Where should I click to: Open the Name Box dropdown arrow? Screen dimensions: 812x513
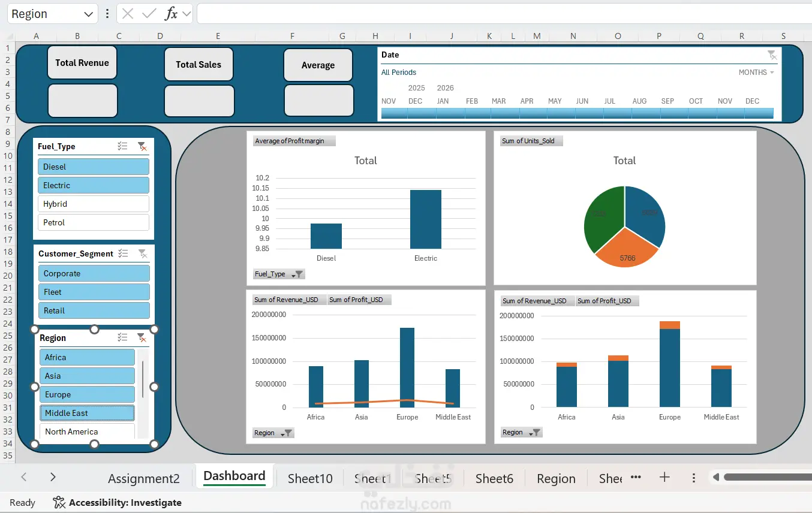[89, 14]
